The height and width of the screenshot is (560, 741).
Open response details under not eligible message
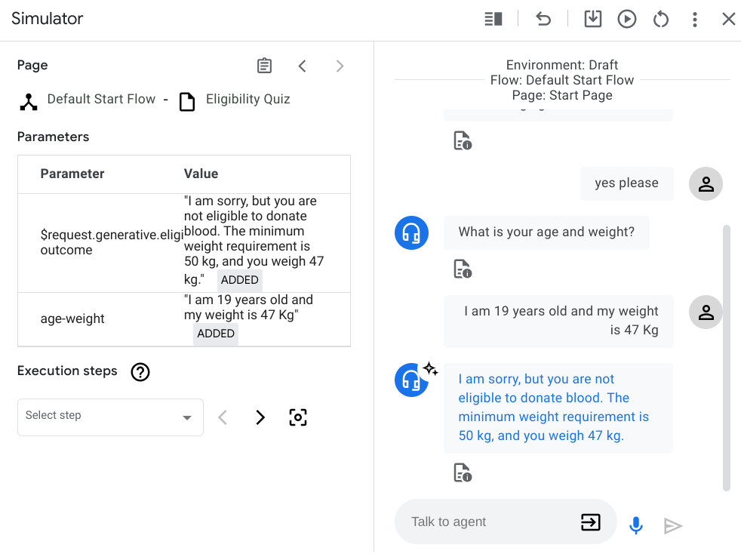pos(462,473)
